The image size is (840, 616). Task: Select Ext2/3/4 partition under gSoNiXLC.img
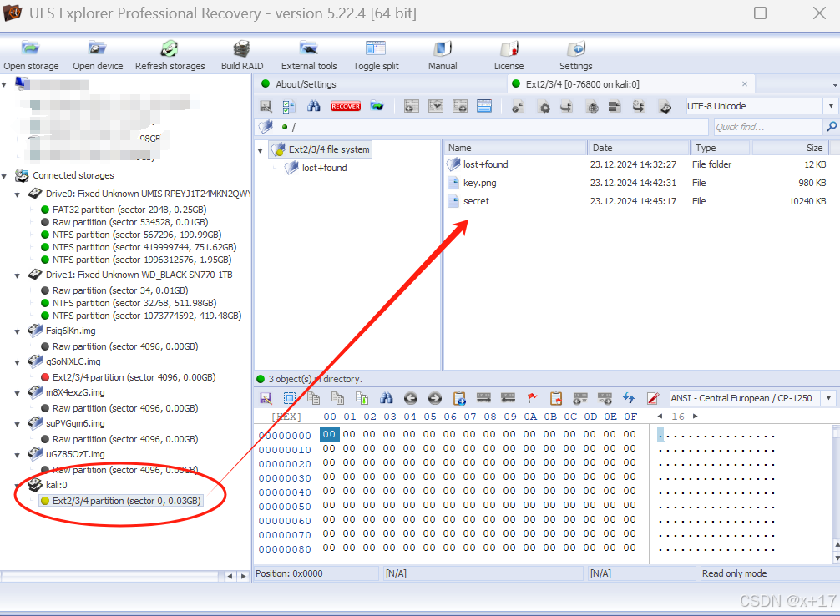pos(134,377)
